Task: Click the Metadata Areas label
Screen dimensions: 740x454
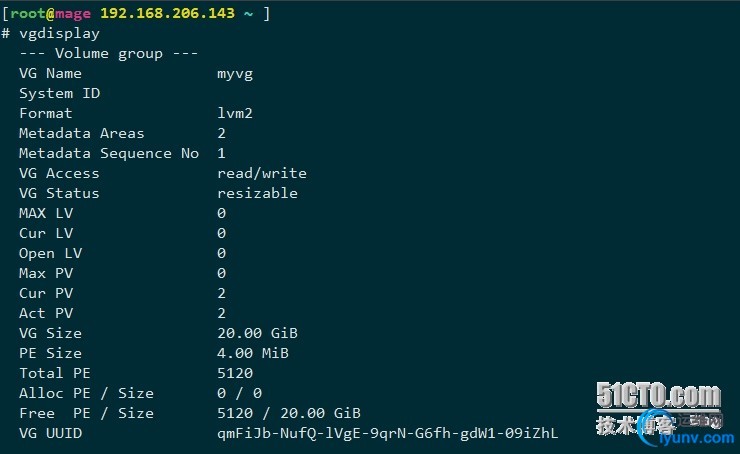Action: pos(82,133)
